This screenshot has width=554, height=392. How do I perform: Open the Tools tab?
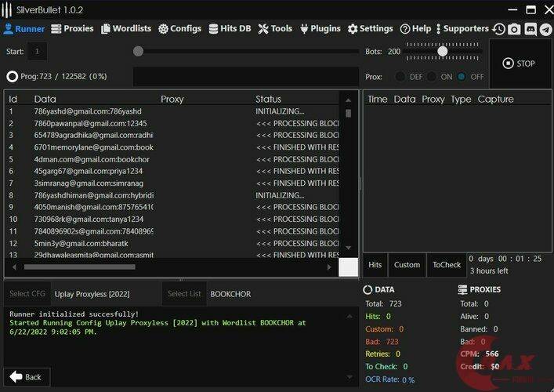click(x=275, y=29)
